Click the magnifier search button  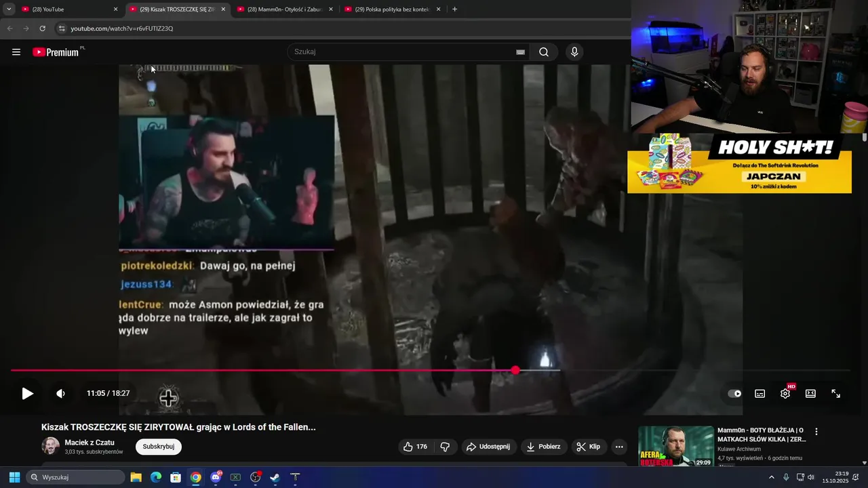point(544,52)
